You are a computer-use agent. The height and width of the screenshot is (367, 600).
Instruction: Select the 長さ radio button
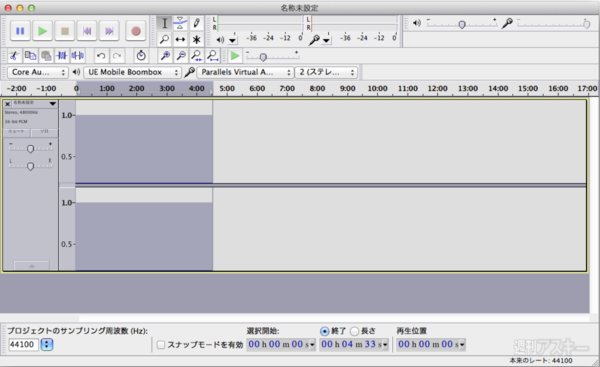[x=355, y=331]
